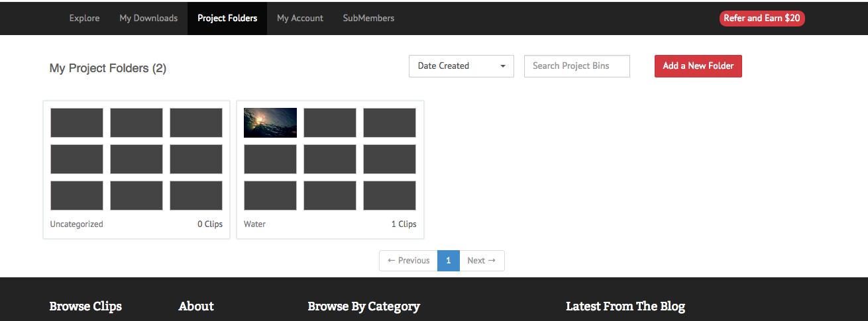
Task: Select page 1 in pagination
Action: click(x=449, y=261)
